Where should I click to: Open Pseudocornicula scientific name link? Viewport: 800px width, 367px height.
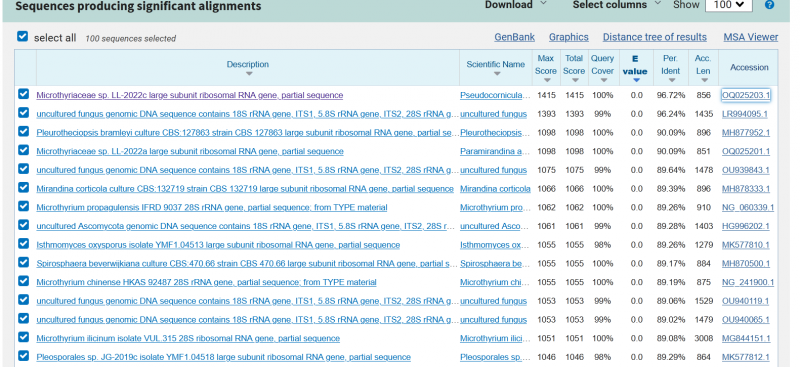click(x=495, y=95)
